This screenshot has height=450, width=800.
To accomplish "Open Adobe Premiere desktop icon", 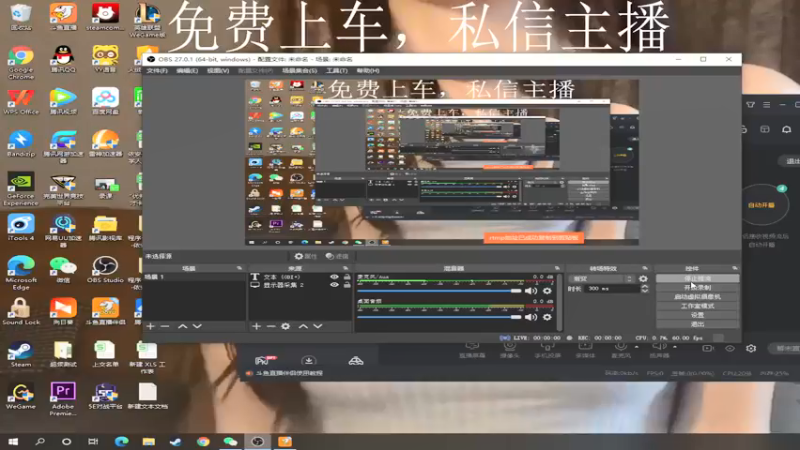I will click(x=63, y=399).
